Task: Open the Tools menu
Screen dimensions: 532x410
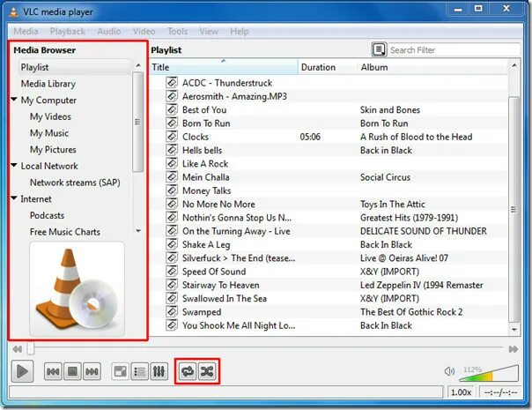Action: [177, 31]
